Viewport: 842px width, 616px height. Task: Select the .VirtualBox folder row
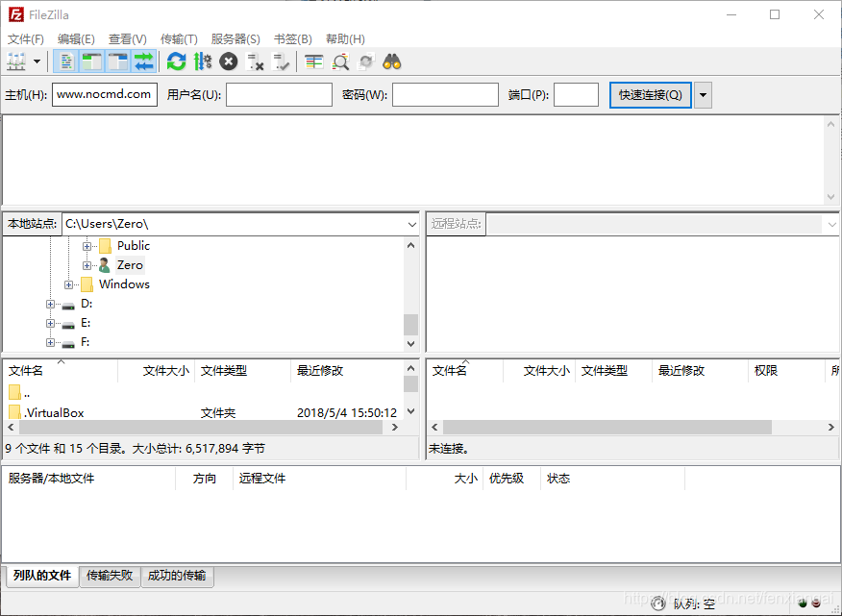[x=203, y=412]
